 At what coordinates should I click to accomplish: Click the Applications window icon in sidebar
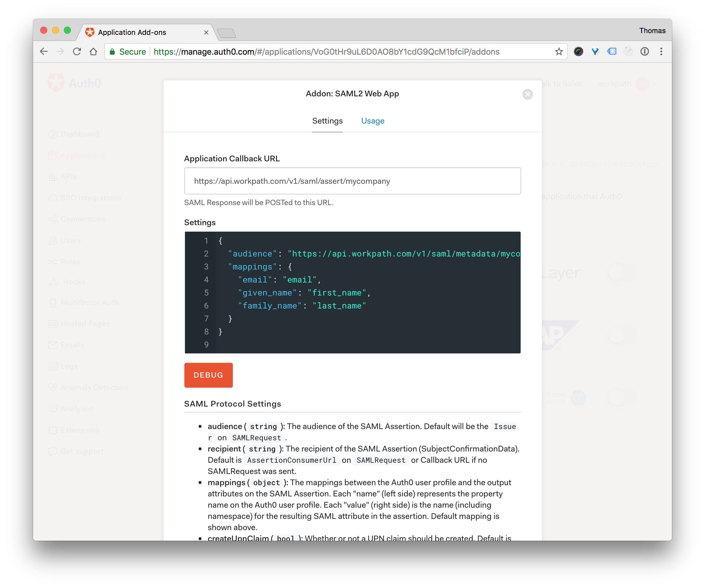[53, 155]
